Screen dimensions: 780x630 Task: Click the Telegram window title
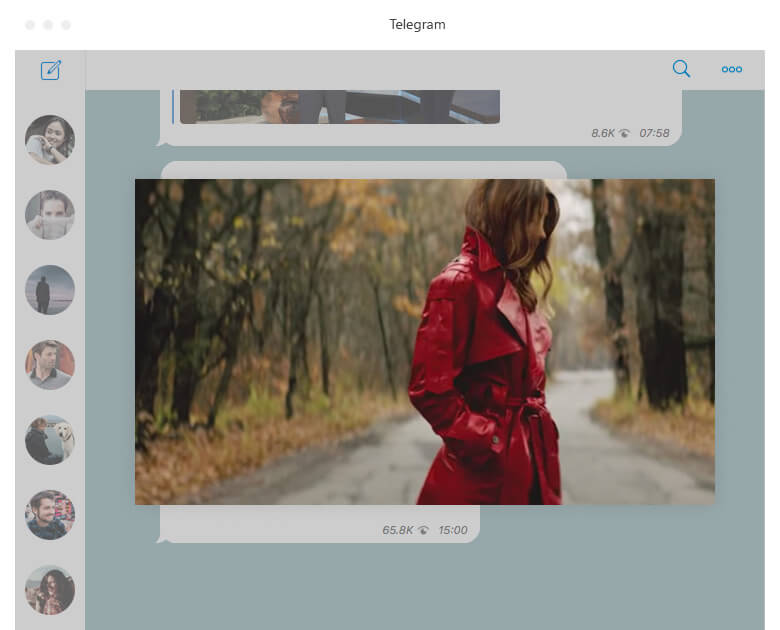tap(417, 24)
